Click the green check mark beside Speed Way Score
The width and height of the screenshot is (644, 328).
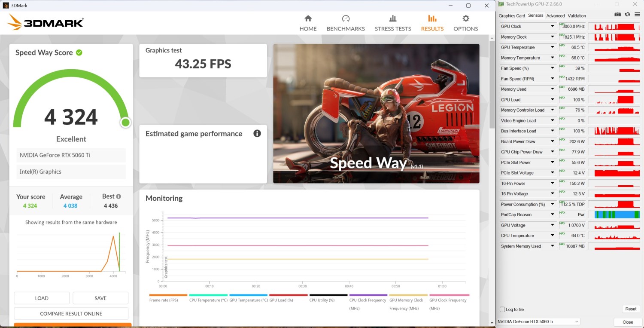(79, 52)
